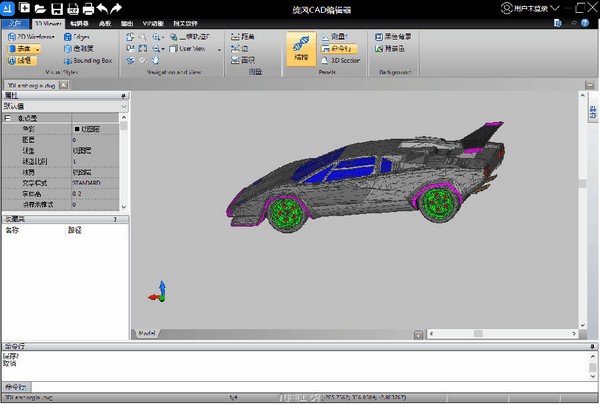The height and width of the screenshot is (404, 600).
Task: Collapse the properties tree group with minus box
Action: tap(7, 117)
